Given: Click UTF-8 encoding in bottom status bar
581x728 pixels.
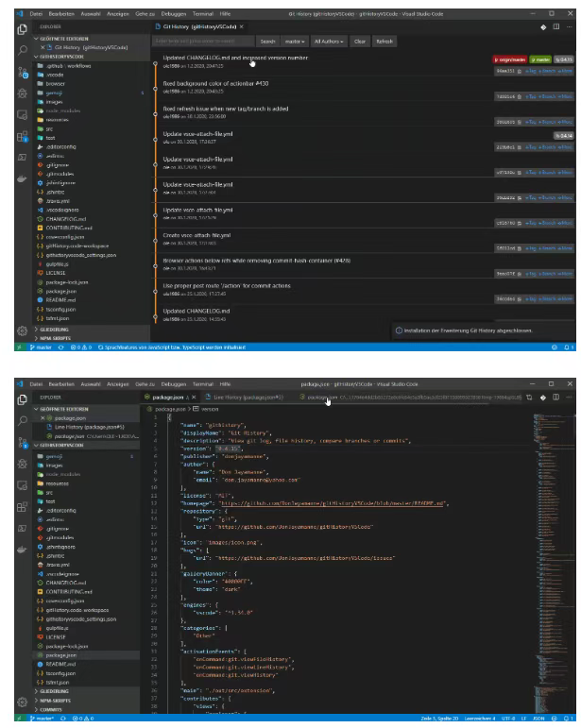Looking at the screenshot, I should [x=507, y=719].
